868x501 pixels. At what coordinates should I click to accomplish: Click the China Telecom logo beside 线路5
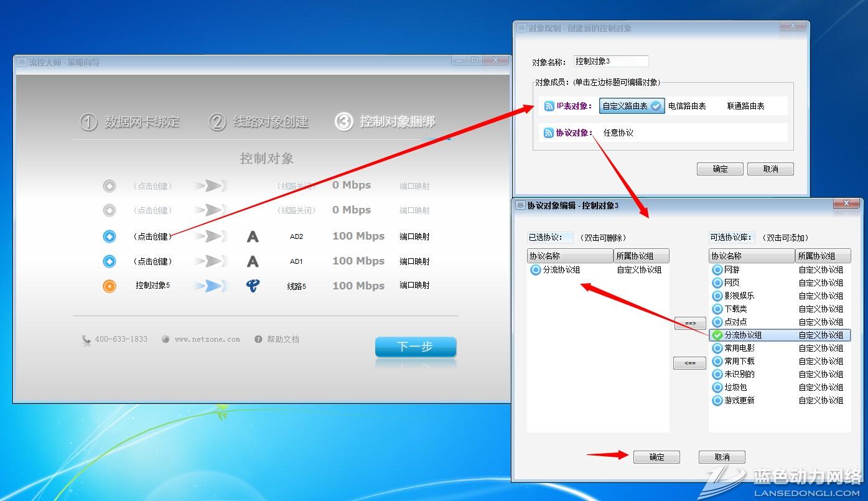click(x=253, y=286)
